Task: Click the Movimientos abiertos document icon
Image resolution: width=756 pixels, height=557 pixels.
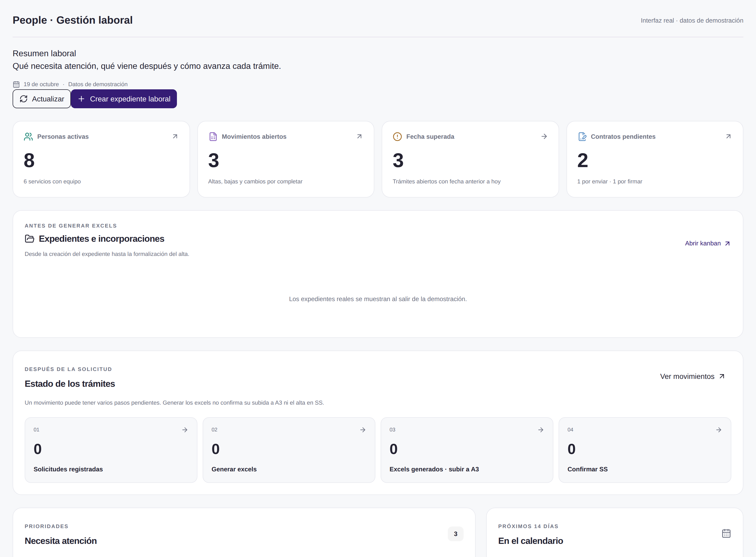Action: [x=213, y=137]
